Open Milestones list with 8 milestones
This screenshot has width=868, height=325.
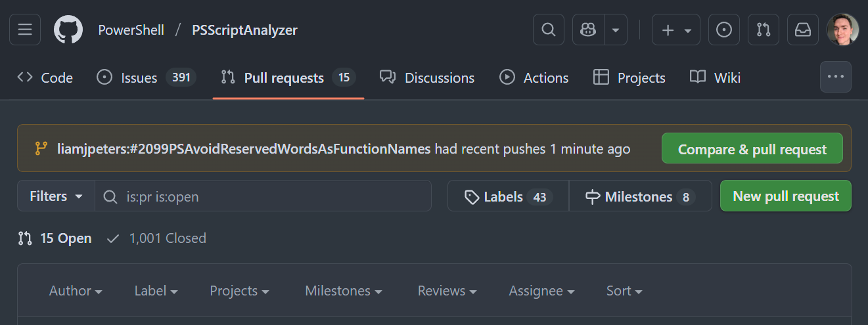click(x=640, y=196)
